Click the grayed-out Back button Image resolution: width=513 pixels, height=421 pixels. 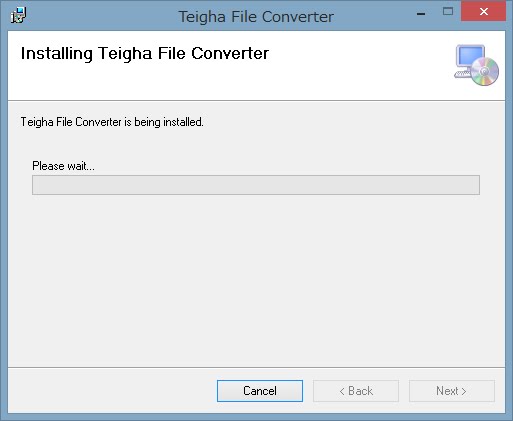(356, 391)
